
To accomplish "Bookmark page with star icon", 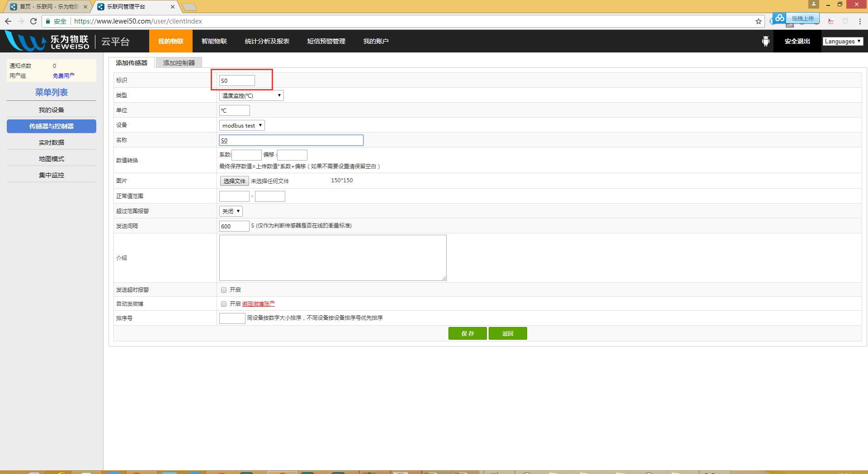I will coord(758,21).
